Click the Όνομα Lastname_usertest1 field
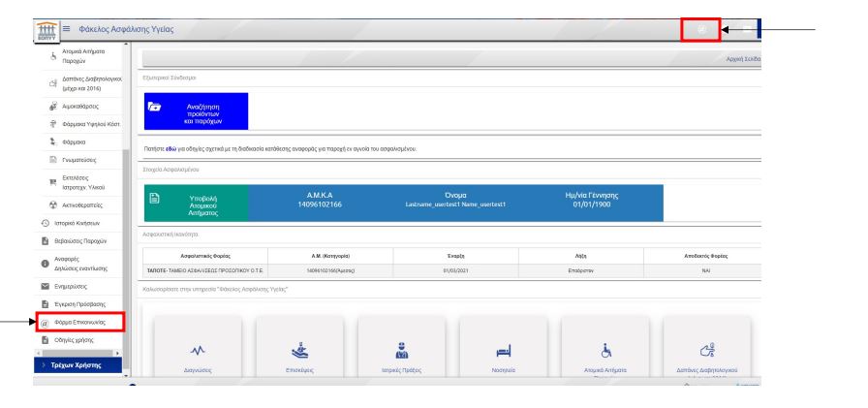This screenshot has height=408, width=868. coord(455,200)
